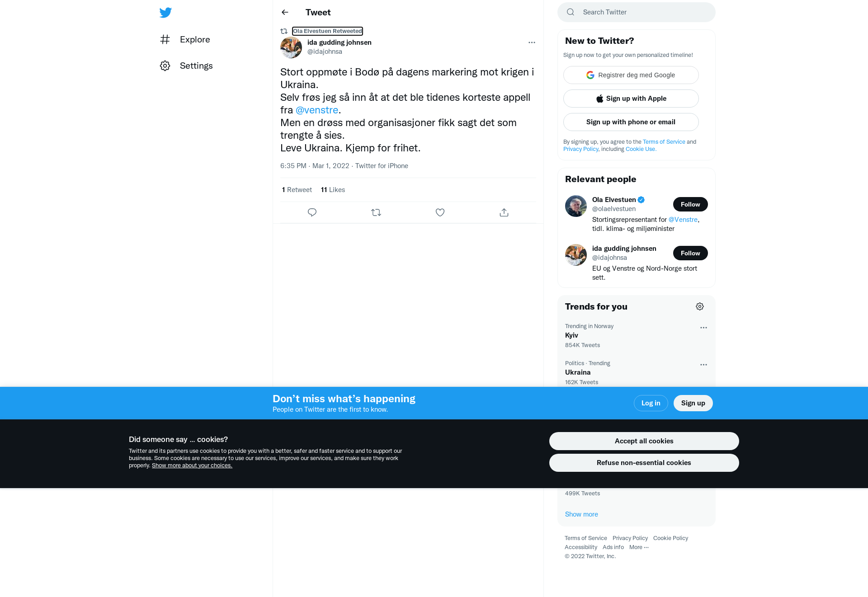Click the @venstre mention link
Image resolution: width=868 pixels, height=597 pixels.
tap(317, 110)
